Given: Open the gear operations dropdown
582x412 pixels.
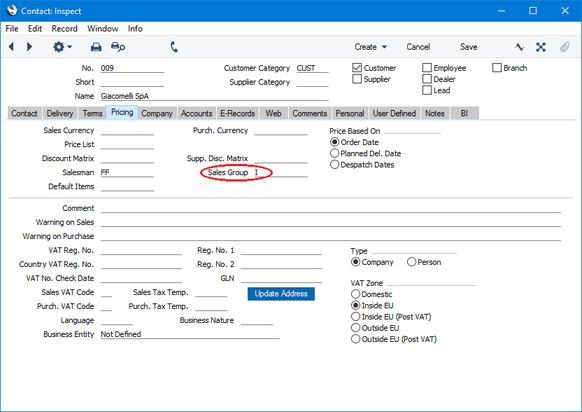Looking at the screenshot, I should click(x=62, y=47).
